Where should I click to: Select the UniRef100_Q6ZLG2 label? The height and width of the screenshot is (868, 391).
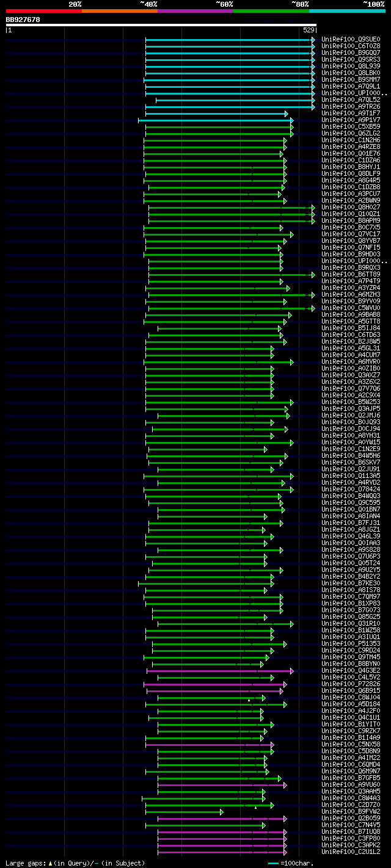coord(351,134)
